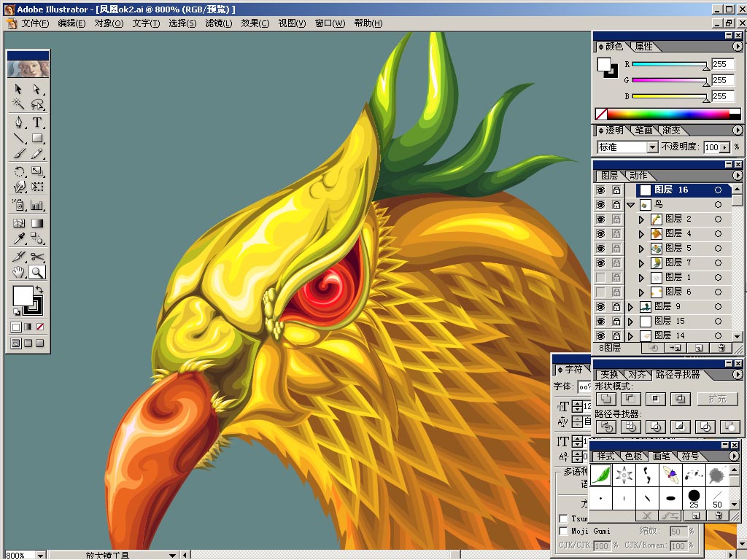Open blending mode 标准 dropdown
Image resolution: width=747 pixels, height=560 pixels.
pyautogui.click(x=652, y=147)
